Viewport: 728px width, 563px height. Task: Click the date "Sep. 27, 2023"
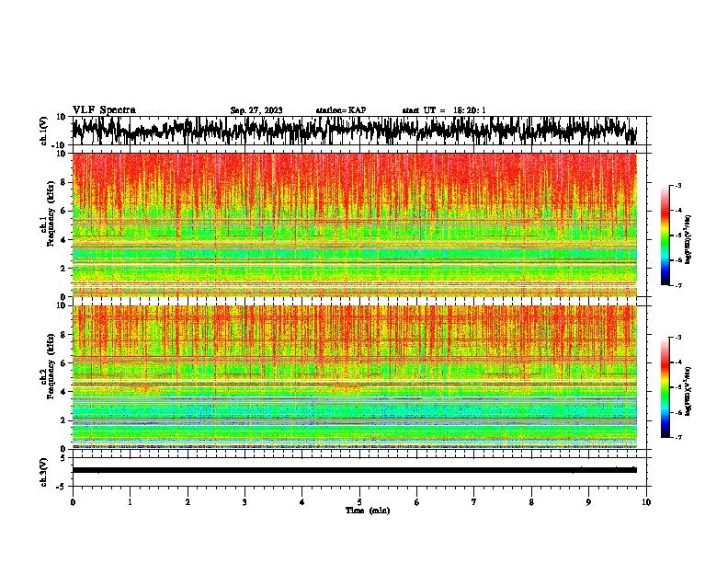(256, 110)
